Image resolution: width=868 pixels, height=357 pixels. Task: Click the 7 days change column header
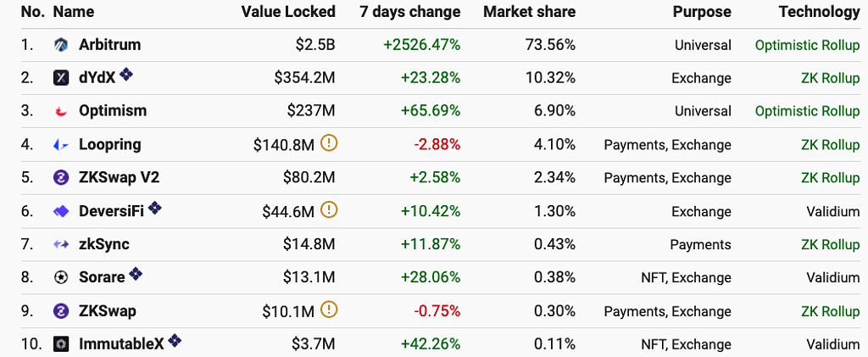(410, 12)
